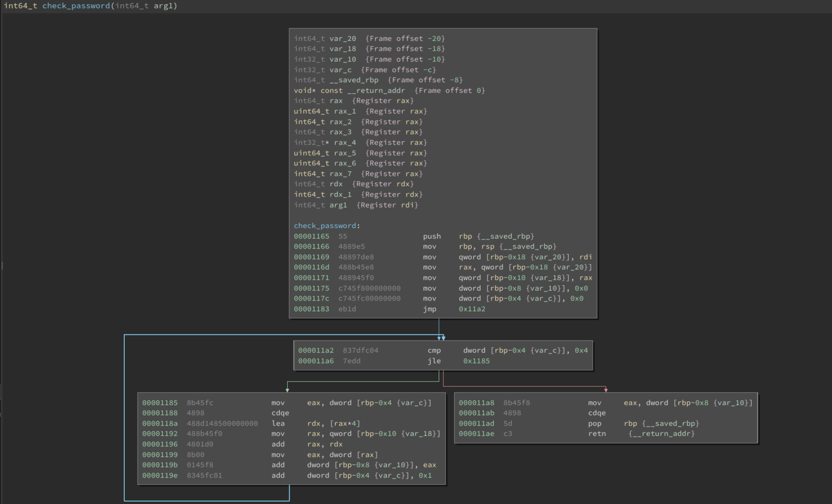Select rdx_1 variable declaration
Screen dimensions: 832x504
(340, 195)
